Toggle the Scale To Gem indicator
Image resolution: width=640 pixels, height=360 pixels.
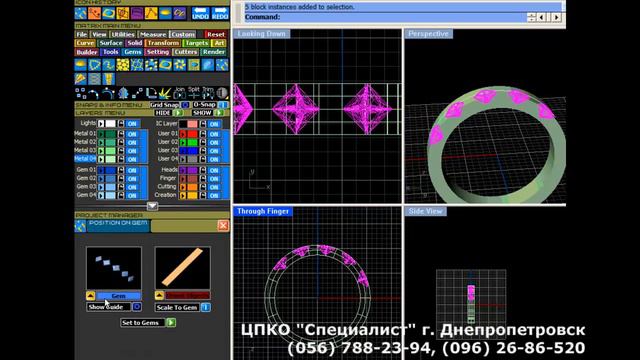click(x=206, y=307)
